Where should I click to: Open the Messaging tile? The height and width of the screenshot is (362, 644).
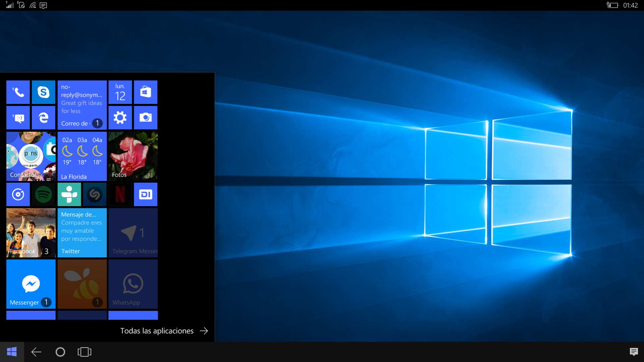point(18,118)
